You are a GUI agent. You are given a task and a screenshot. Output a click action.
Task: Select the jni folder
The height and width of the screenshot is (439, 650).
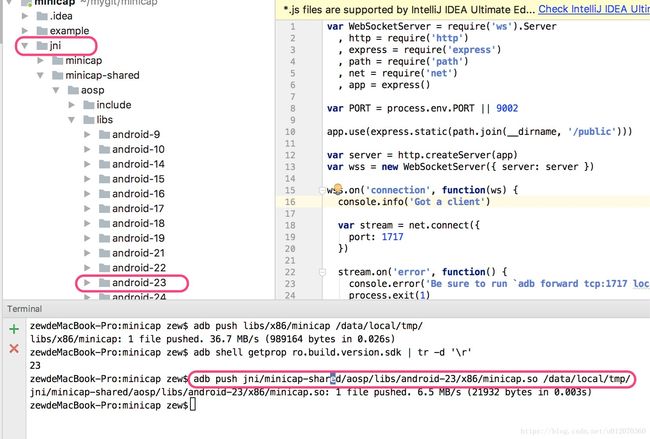click(49, 46)
